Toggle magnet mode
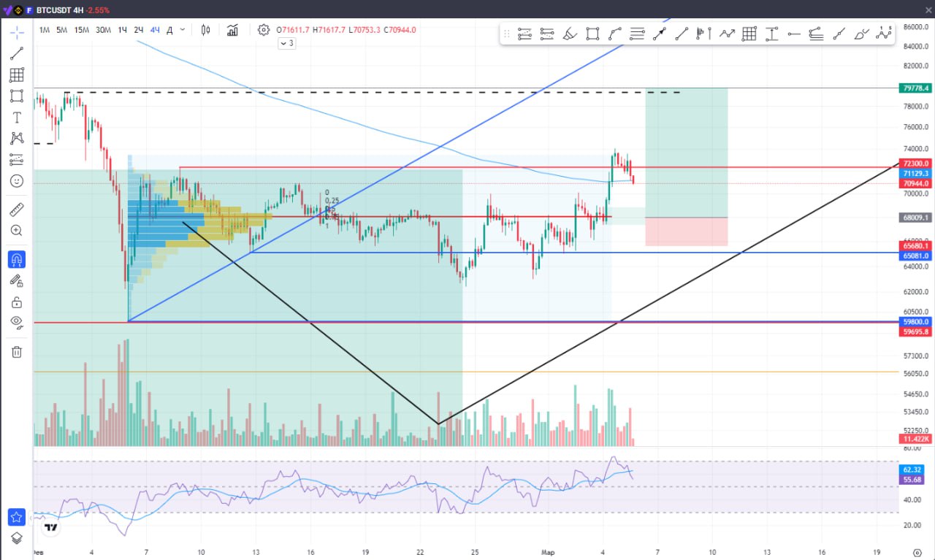This screenshot has width=935, height=560. pyautogui.click(x=17, y=259)
